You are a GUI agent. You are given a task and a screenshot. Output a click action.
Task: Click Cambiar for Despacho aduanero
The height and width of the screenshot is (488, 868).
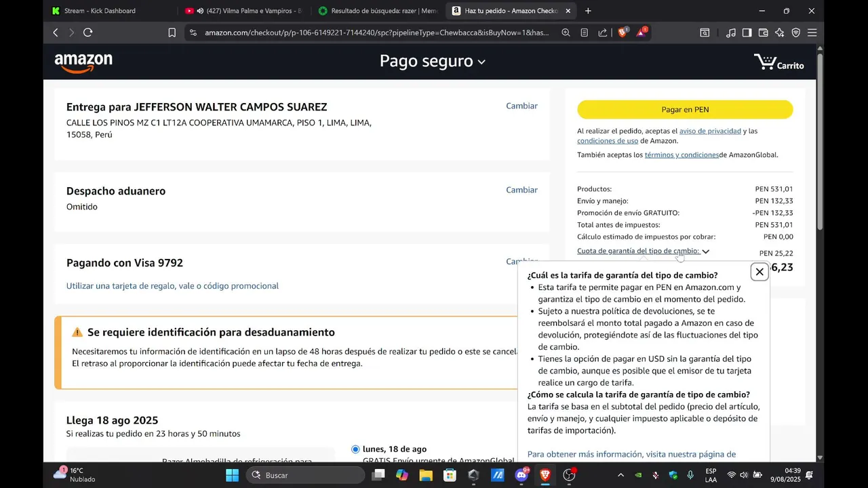coord(521,190)
